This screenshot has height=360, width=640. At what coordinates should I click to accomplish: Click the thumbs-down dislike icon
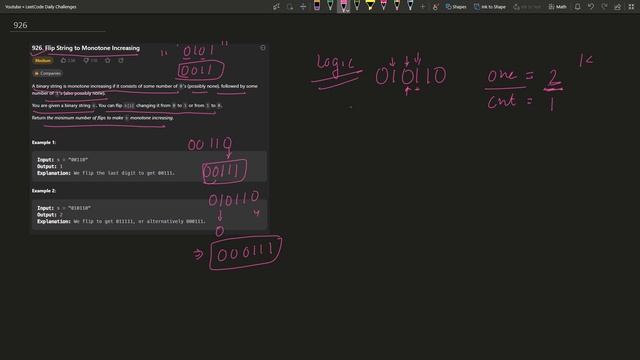click(x=86, y=60)
